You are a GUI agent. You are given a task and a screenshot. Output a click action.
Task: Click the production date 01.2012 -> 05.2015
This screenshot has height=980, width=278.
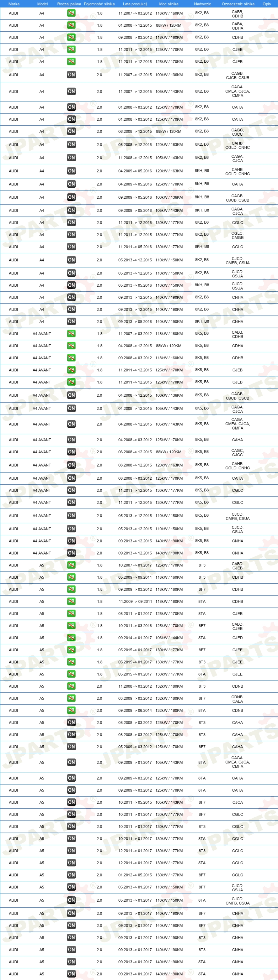[135, 875]
